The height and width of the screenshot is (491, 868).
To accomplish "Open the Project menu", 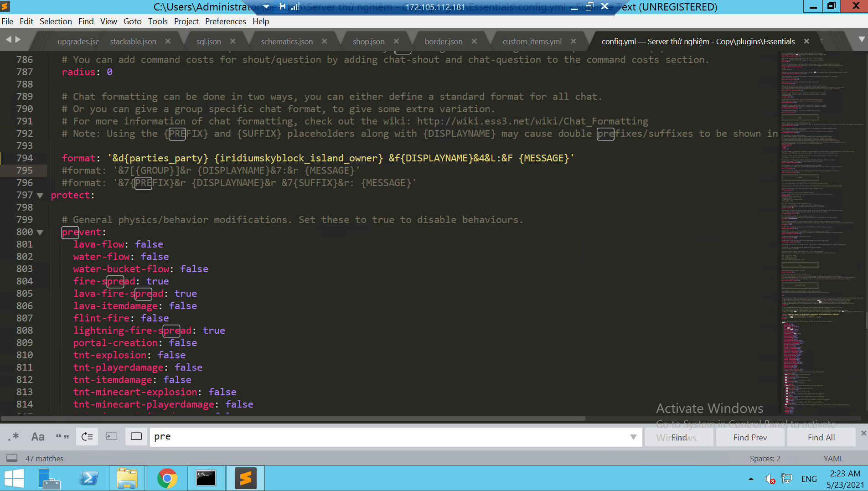I will (186, 21).
